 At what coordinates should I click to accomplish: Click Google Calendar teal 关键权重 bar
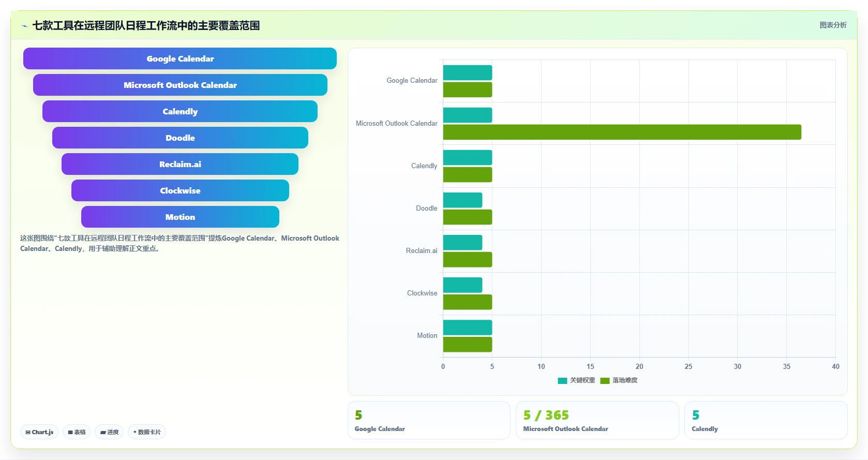pos(468,72)
